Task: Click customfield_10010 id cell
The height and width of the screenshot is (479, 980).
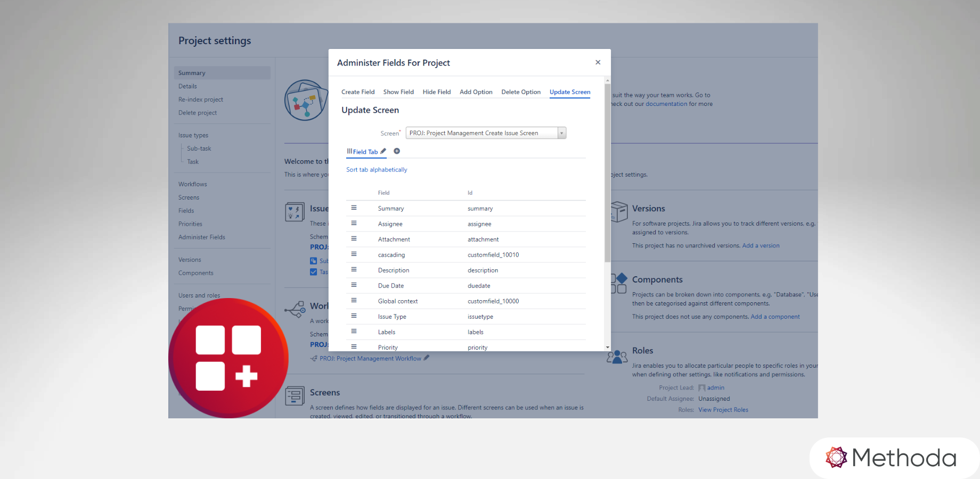Action: click(x=493, y=255)
